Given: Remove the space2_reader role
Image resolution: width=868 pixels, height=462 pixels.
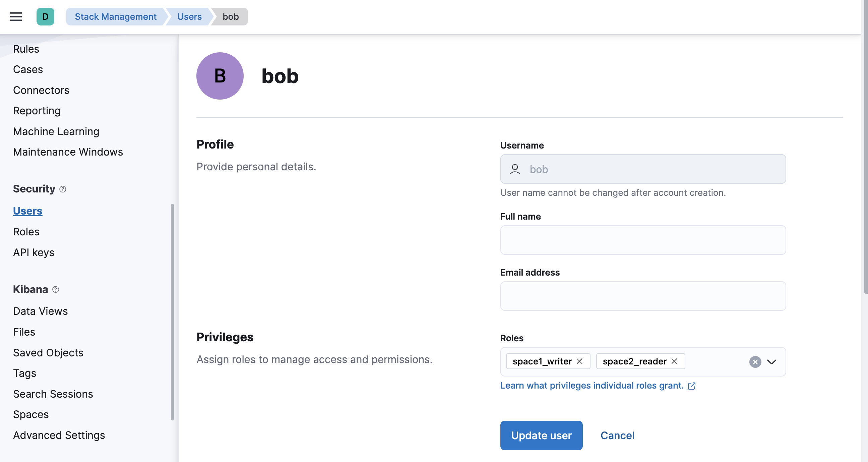Looking at the screenshot, I should [x=675, y=361].
